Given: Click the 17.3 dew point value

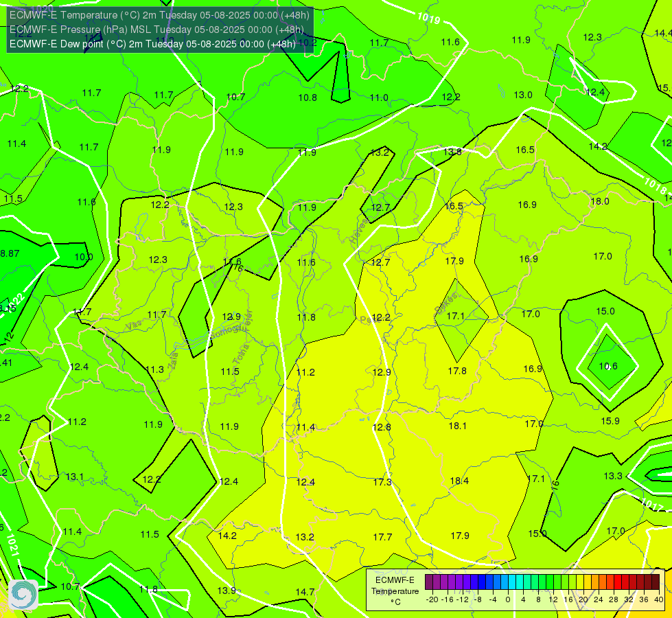Looking at the screenshot, I should click(x=382, y=482).
